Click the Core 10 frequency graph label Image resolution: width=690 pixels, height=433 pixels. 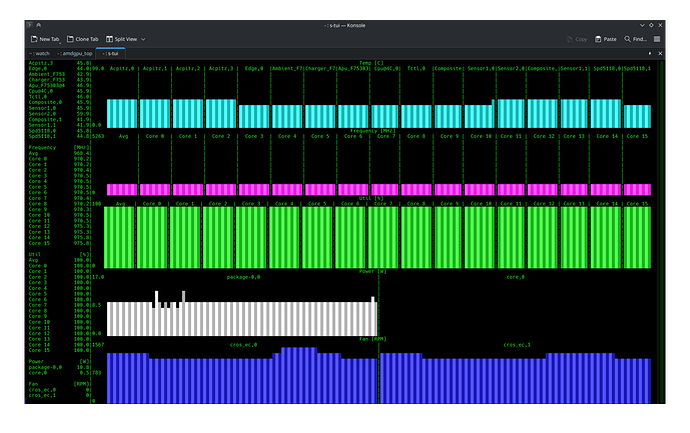[481, 136]
